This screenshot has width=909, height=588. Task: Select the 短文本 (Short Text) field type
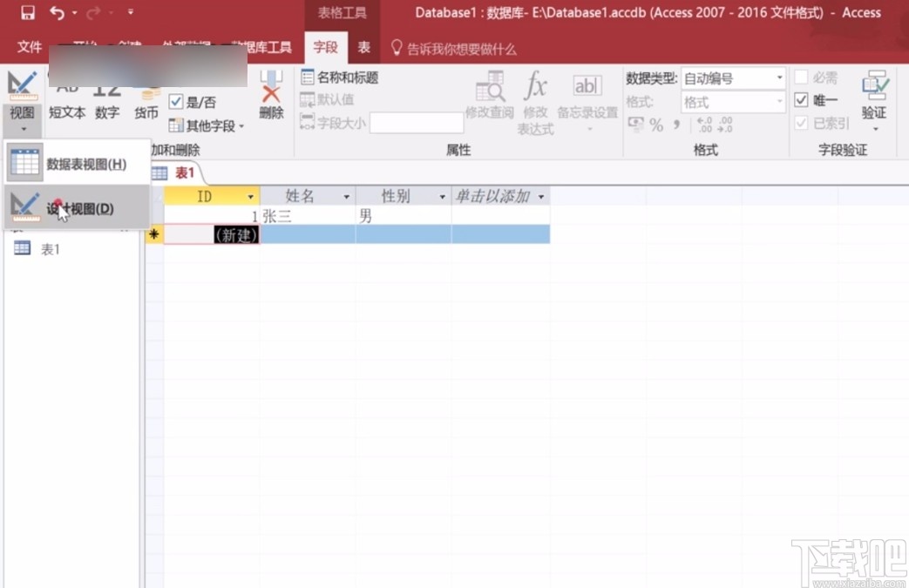point(68,112)
